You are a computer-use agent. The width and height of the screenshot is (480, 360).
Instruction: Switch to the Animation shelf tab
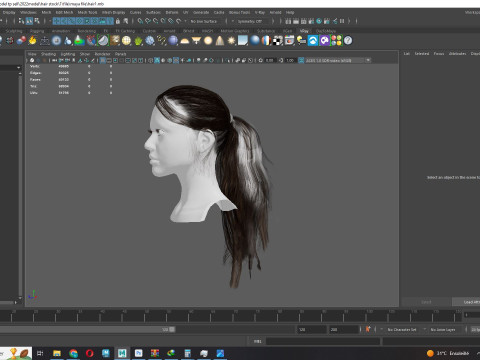click(x=61, y=31)
